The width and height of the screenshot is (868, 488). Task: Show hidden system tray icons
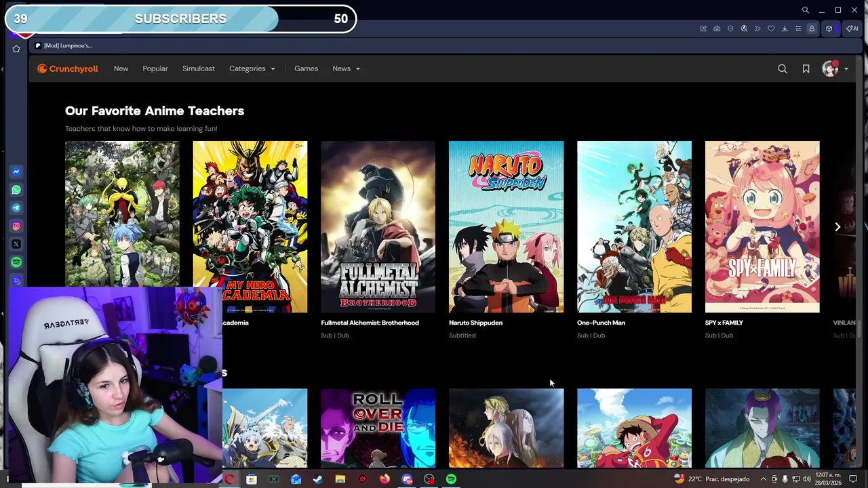[x=763, y=479]
